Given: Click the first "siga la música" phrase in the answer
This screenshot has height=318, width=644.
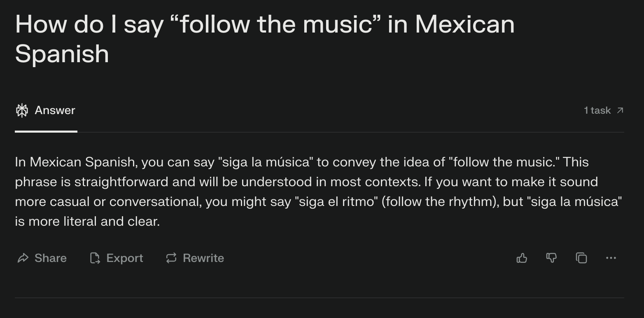Looking at the screenshot, I should point(266,162).
